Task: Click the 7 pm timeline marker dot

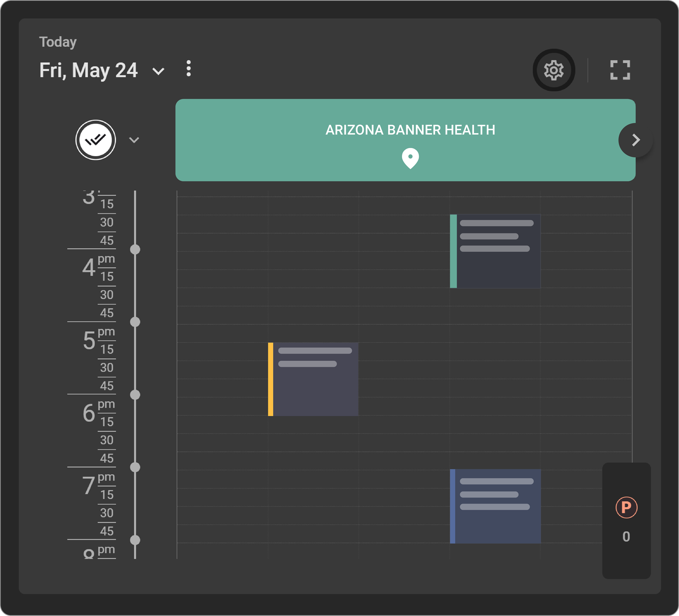Action: click(135, 467)
